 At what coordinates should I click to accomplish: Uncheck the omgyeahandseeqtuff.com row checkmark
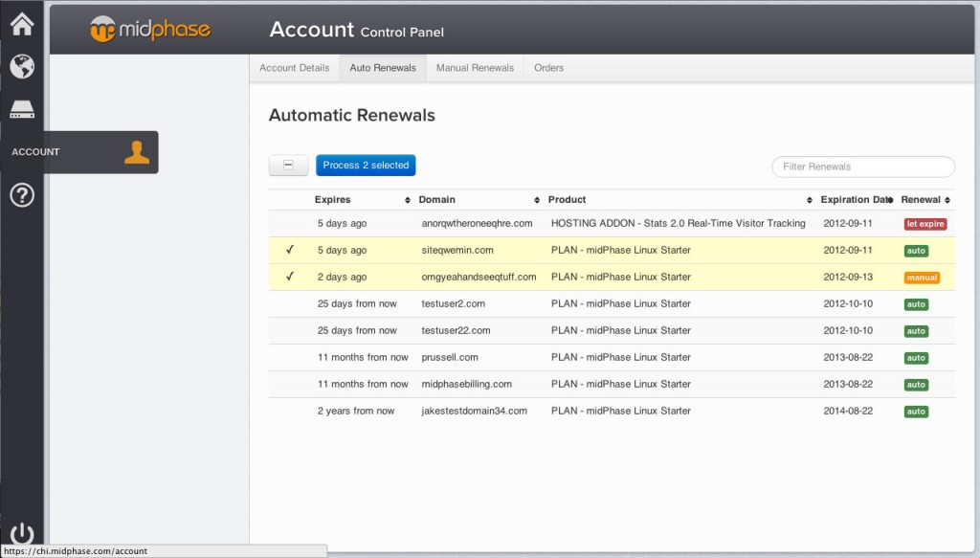click(290, 278)
